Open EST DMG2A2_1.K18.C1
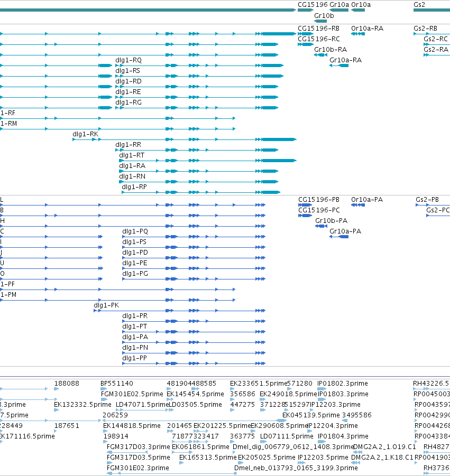The height and width of the screenshot is (476, 450). pos(382,457)
